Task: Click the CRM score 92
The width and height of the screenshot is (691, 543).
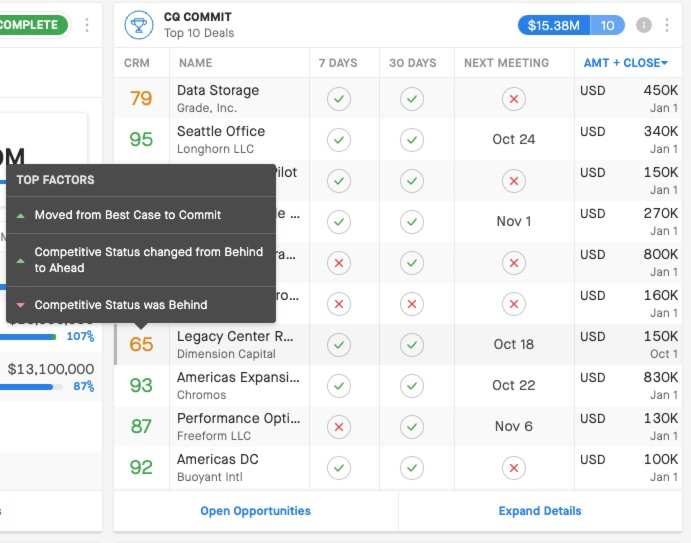Action: tap(141, 467)
